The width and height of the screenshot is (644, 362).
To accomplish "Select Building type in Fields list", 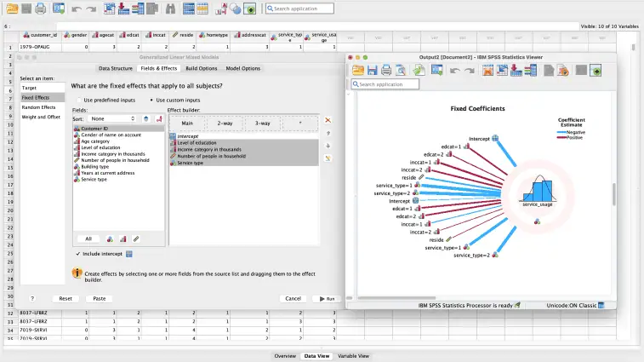I will 119,167.
